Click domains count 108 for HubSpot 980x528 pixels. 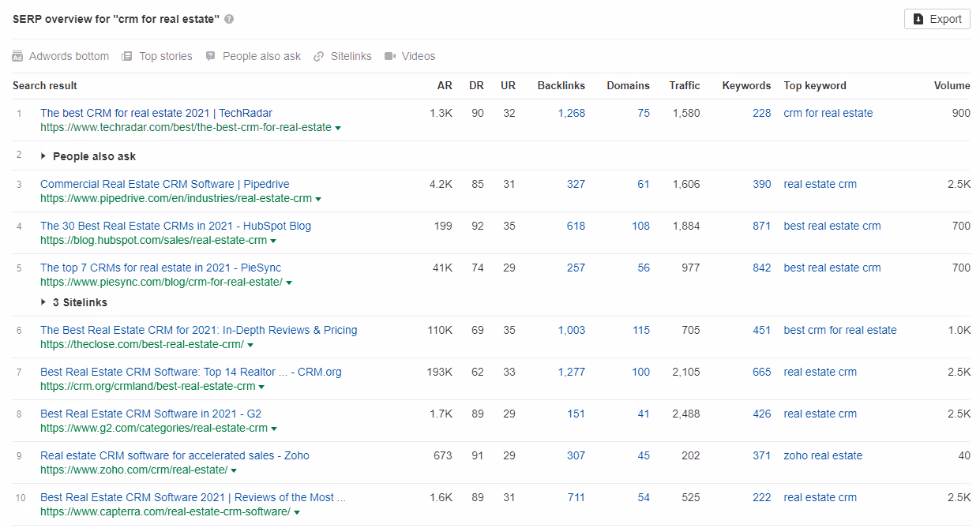click(x=640, y=226)
